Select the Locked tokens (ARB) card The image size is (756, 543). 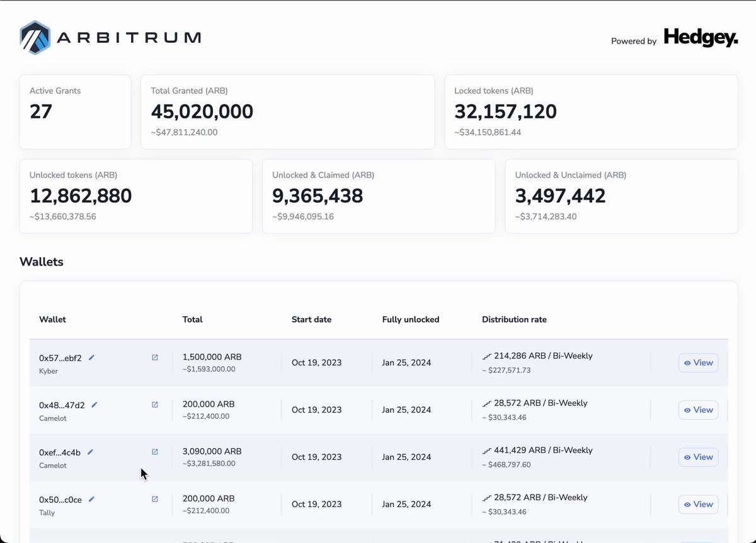pos(592,112)
